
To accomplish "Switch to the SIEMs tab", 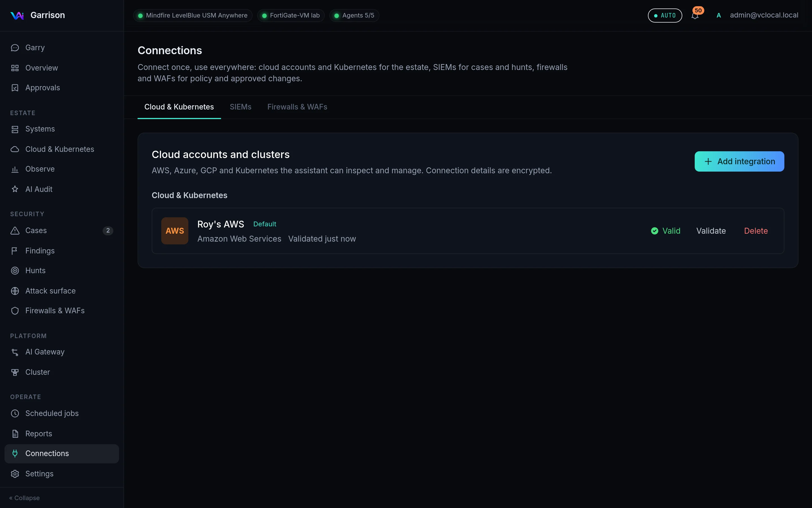I will tap(240, 107).
